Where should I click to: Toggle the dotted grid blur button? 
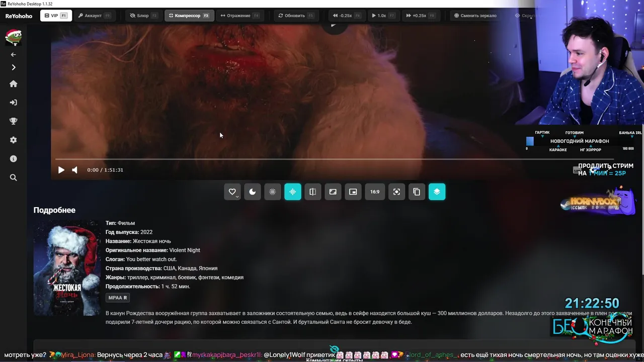(x=273, y=192)
